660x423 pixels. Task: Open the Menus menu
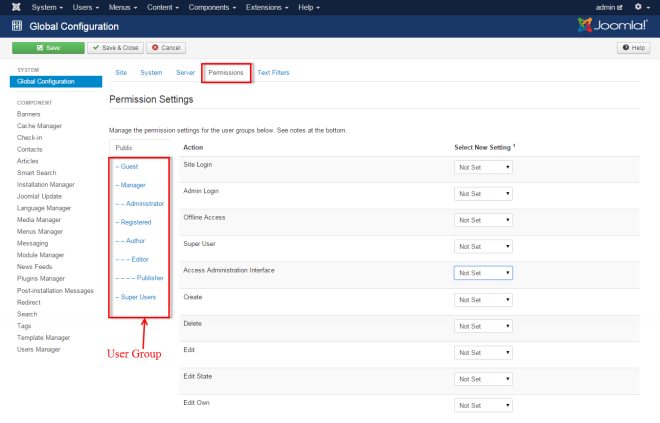tap(122, 7)
